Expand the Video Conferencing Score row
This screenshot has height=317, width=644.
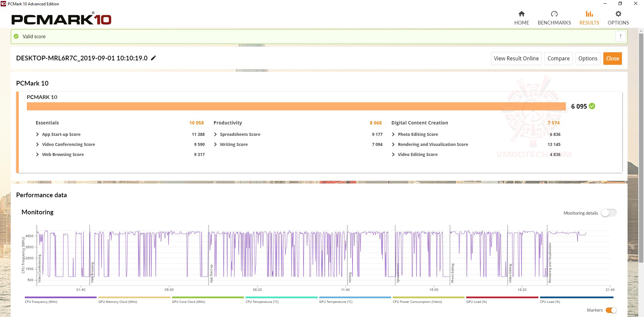pos(37,144)
